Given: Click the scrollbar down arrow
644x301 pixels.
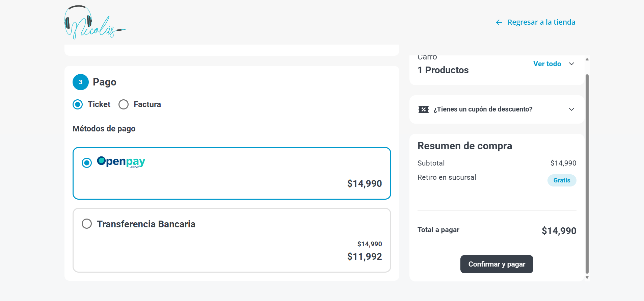Looking at the screenshot, I should click(587, 278).
